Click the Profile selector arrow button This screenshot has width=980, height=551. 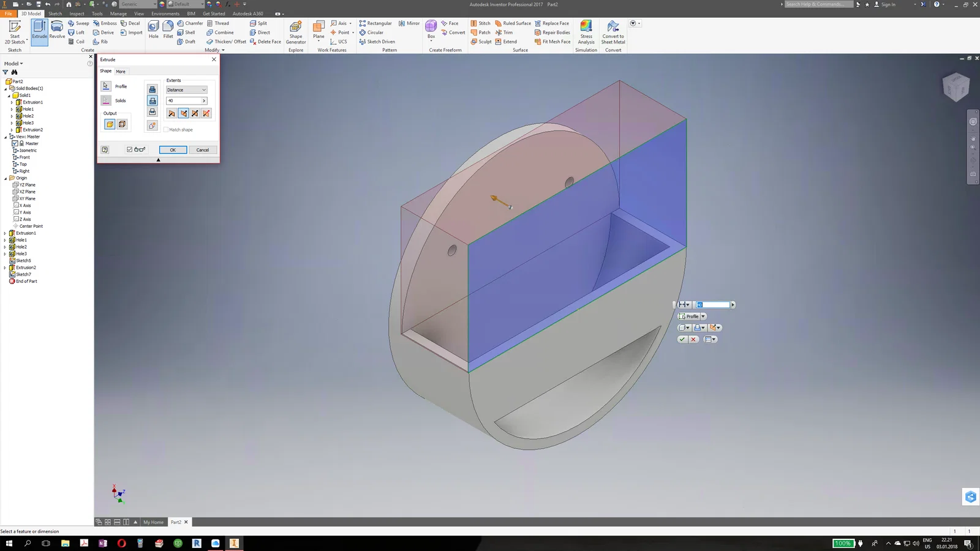[x=106, y=86]
